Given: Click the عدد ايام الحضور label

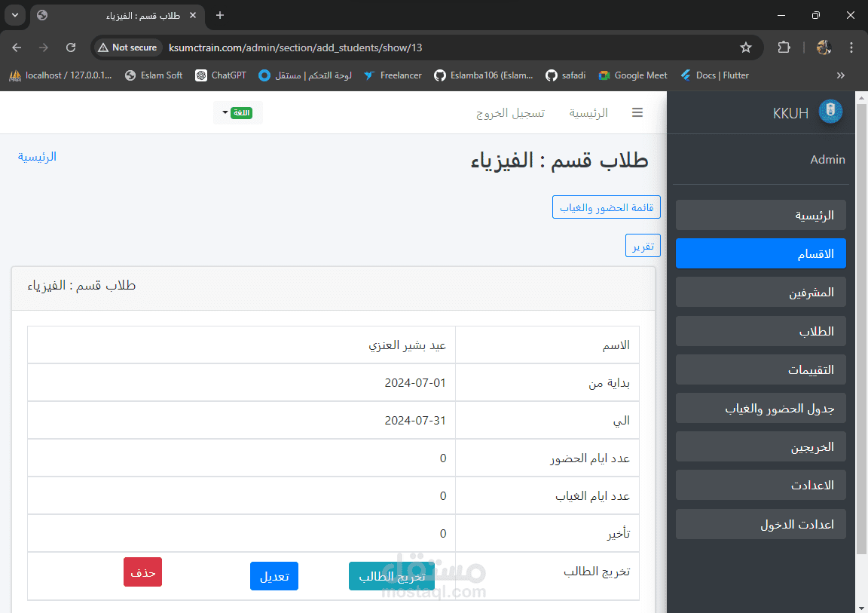Looking at the screenshot, I should coord(589,458).
